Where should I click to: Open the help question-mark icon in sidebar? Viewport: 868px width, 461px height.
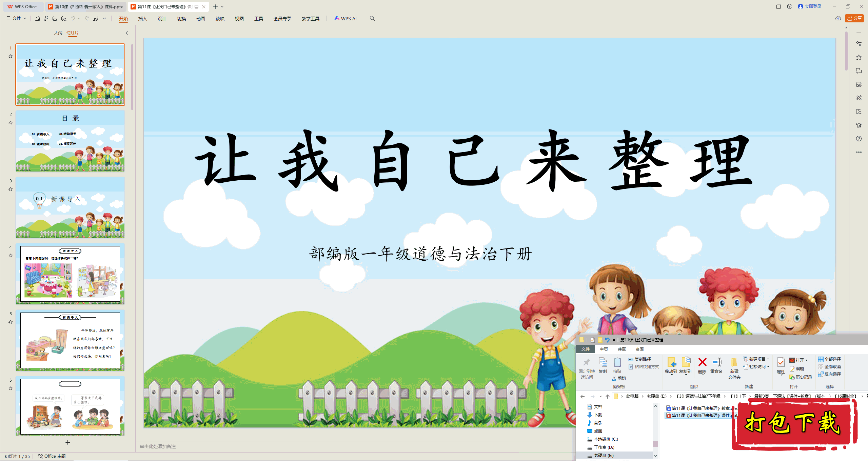859,139
